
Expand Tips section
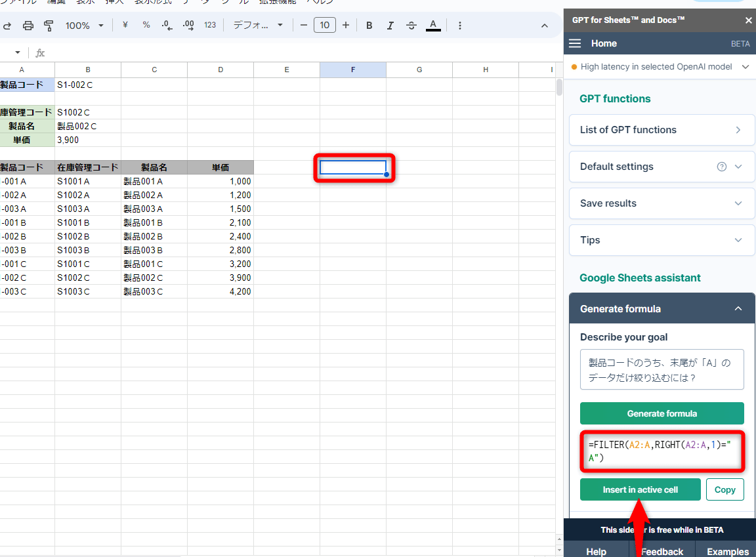pos(661,240)
